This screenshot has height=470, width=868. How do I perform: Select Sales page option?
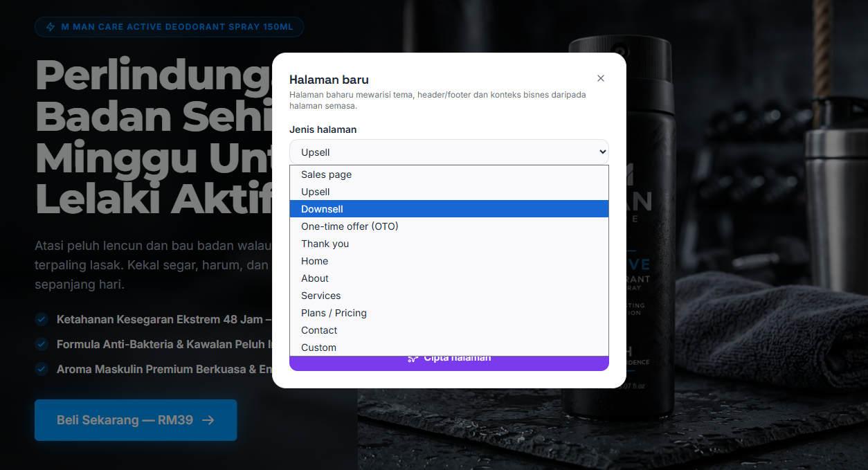click(449, 174)
